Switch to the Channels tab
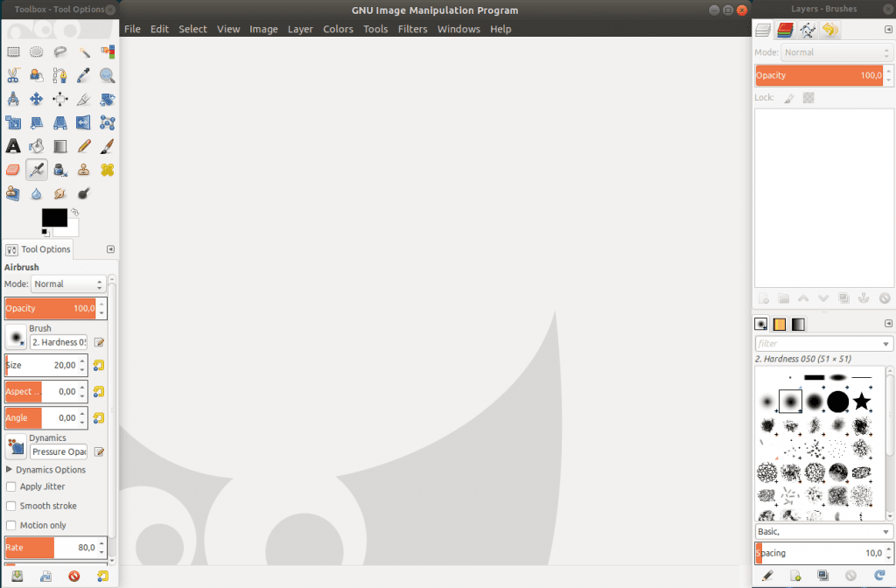Screen dimensions: 896x588 [x=785, y=31]
